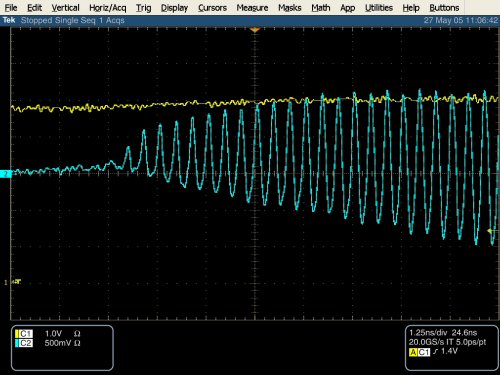Open the Edit menu
This screenshot has height=375, width=500.
pos(35,8)
